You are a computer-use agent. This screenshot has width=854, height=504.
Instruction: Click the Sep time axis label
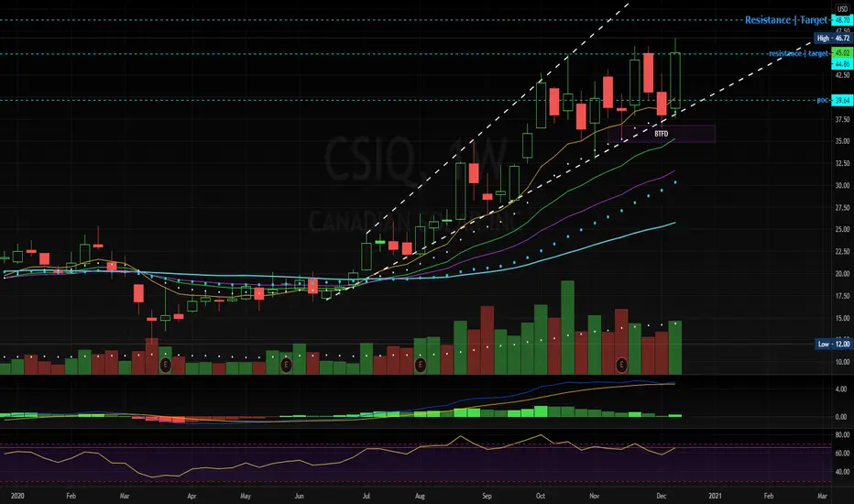[x=487, y=496]
